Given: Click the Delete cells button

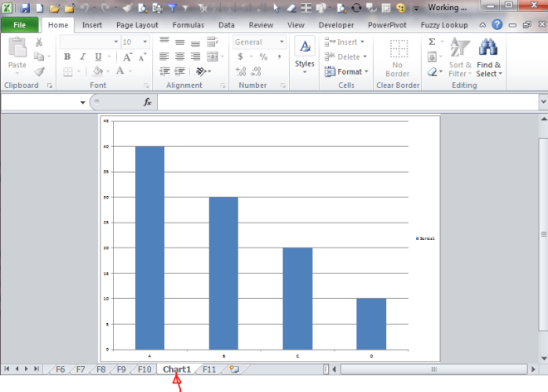Looking at the screenshot, I should point(345,56).
